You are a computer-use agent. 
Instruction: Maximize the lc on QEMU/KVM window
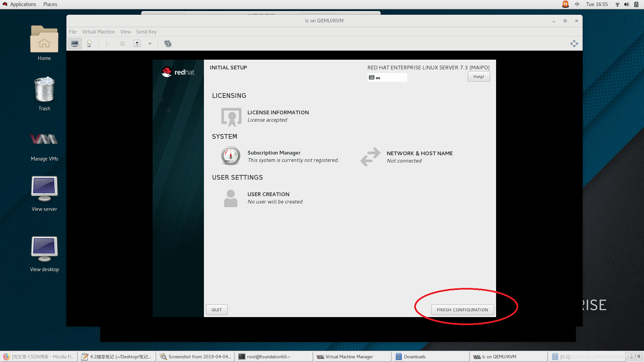(565, 21)
